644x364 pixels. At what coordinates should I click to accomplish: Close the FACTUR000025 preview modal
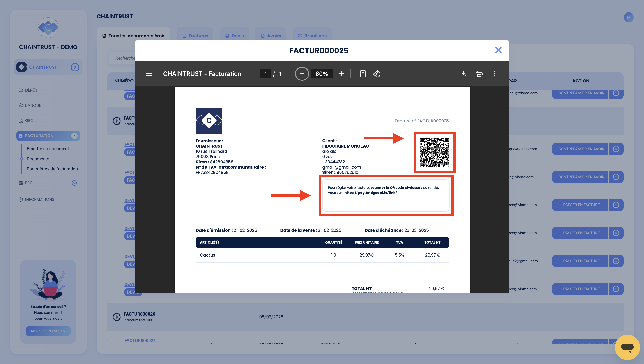click(x=498, y=50)
